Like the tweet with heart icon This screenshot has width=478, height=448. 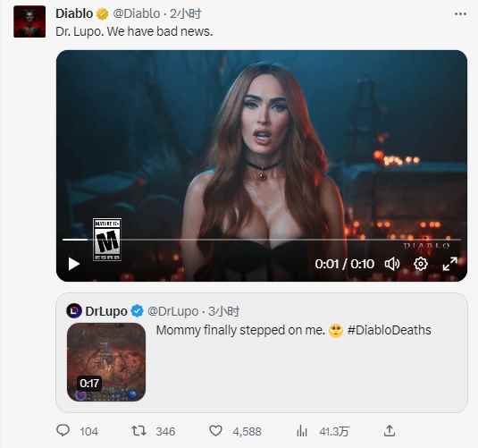click(x=215, y=431)
